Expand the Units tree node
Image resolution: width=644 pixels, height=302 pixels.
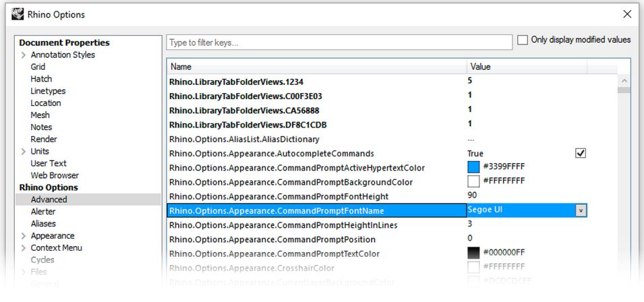point(24,152)
